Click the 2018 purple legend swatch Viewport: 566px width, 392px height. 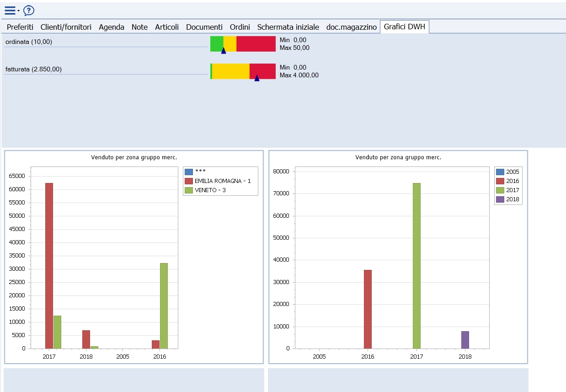(500, 199)
